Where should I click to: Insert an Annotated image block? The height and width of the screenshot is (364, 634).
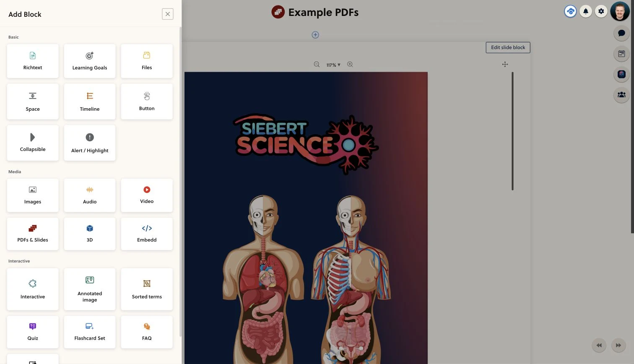(x=90, y=289)
